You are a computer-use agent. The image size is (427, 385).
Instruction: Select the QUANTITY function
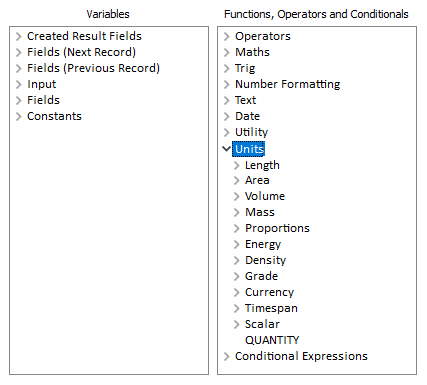click(272, 340)
